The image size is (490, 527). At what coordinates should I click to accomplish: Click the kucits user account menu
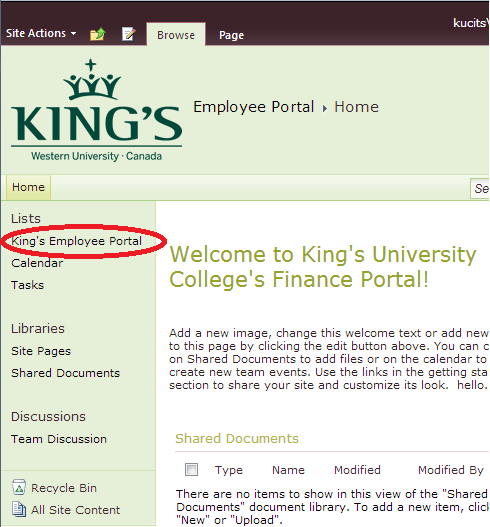(471, 23)
